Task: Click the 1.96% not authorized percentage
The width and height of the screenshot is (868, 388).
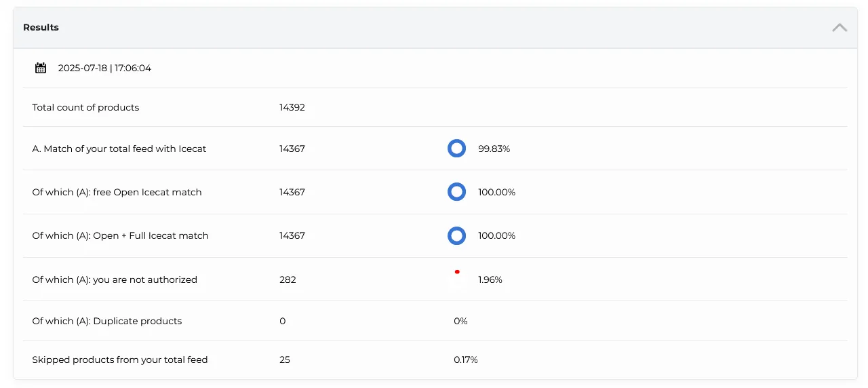Action: 490,279
